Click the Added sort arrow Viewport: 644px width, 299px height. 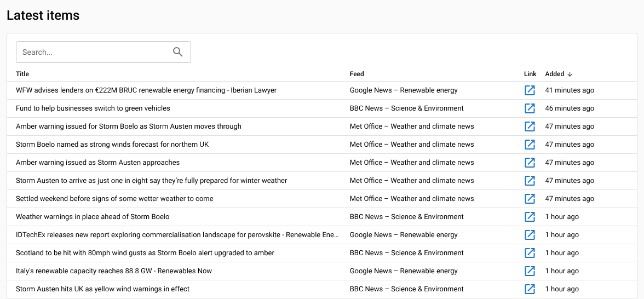[570, 74]
